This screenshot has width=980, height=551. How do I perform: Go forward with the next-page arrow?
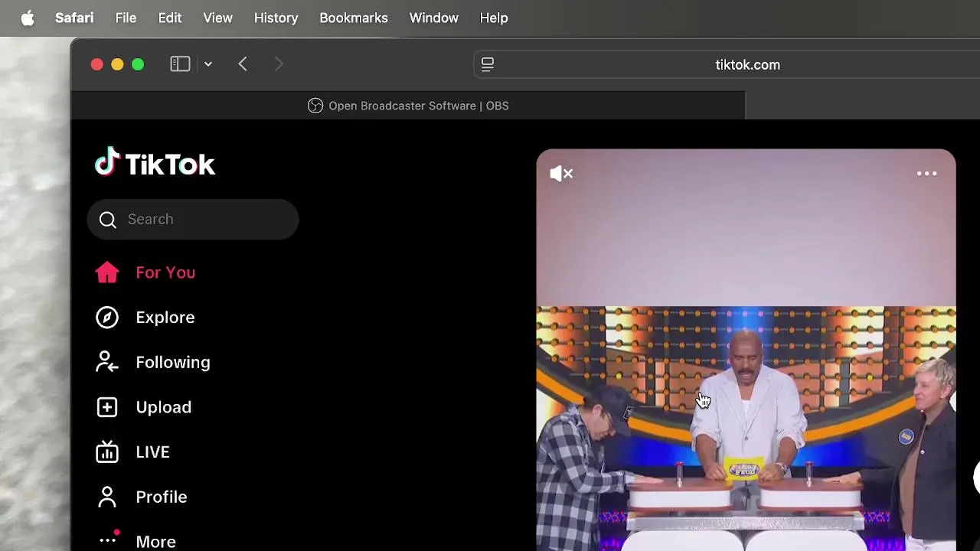point(279,64)
